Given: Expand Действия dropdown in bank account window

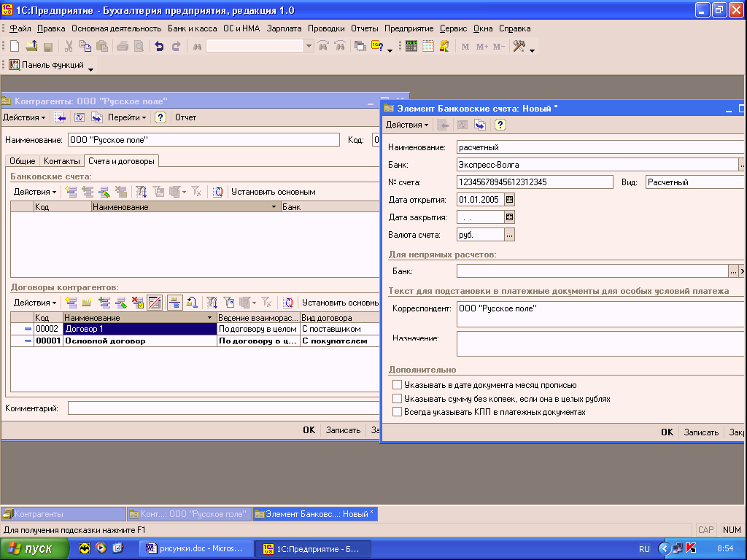Looking at the screenshot, I should (x=407, y=125).
